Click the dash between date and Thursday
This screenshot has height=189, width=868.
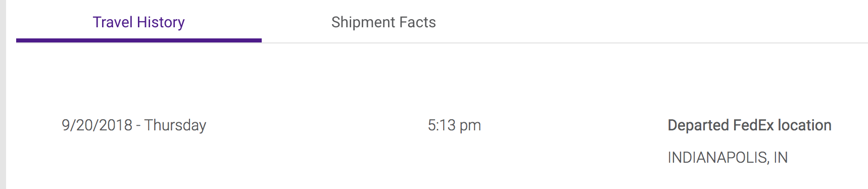[x=138, y=126]
